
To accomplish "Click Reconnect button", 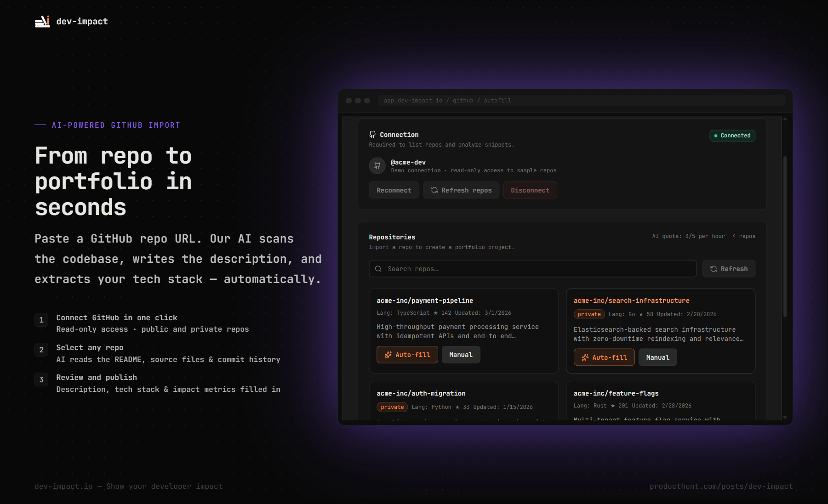I will click(394, 190).
